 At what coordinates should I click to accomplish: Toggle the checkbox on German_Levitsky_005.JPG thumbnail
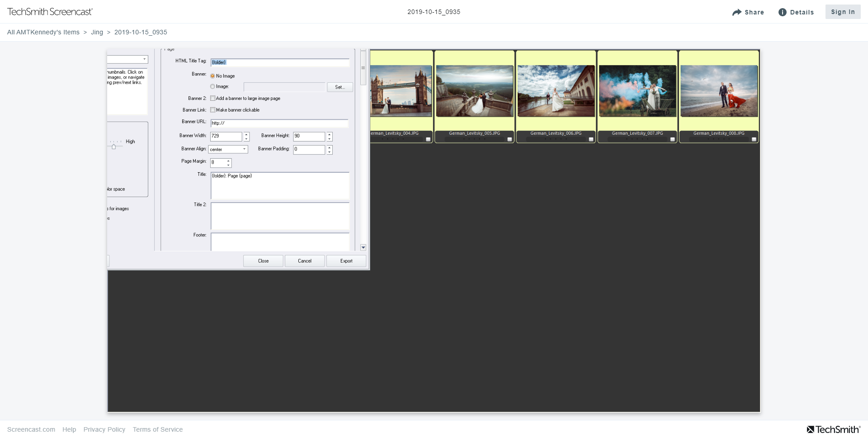click(509, 139)
